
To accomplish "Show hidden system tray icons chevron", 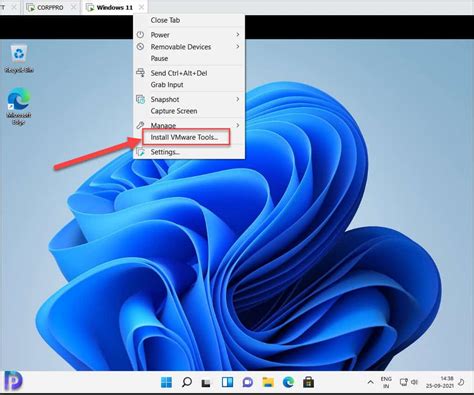I will coord(370,382).
